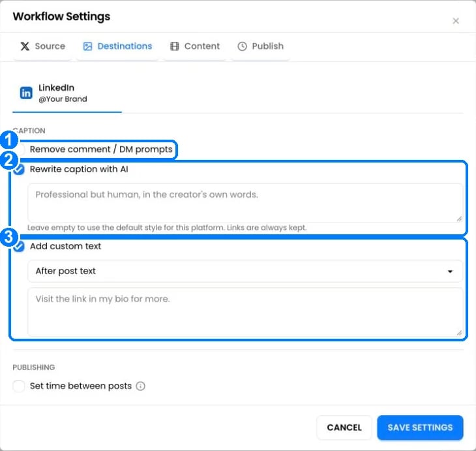476x451 pixels.
Task: Open the Content tab
Action: 194,46
